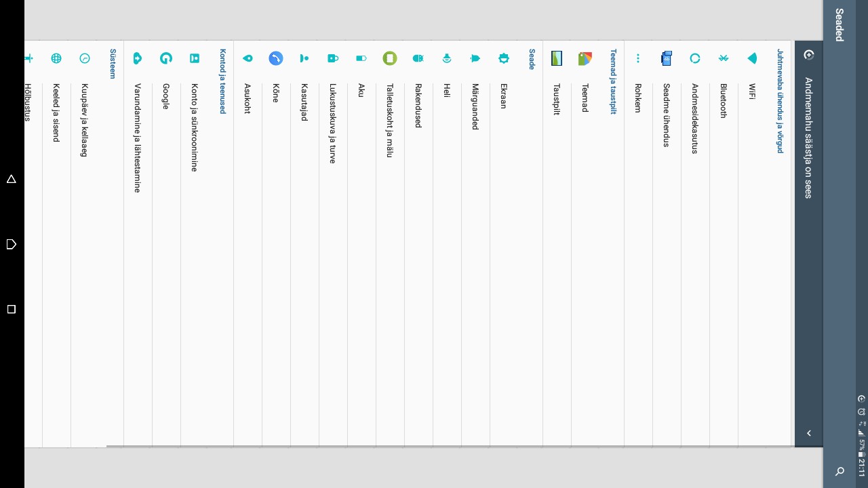Tap the Varundamine ja lähtestamine icon

[138, 58]
